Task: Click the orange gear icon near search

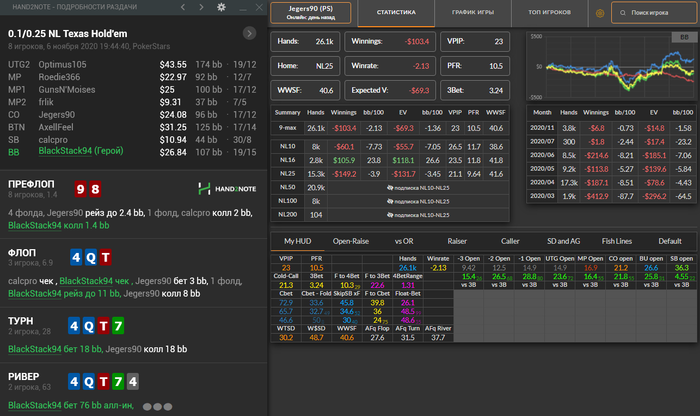Action: 600,13
